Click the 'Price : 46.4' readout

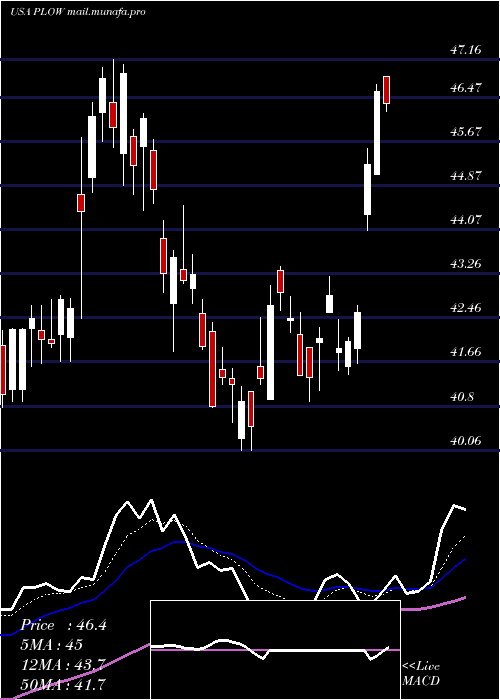tap(64, 625)
